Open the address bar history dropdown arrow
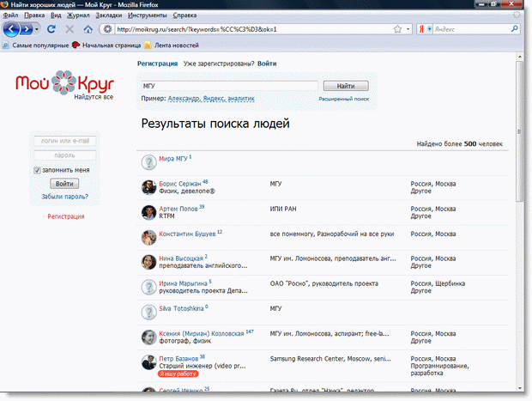Screen dimensions: 532x401 (x=408, y=29)
